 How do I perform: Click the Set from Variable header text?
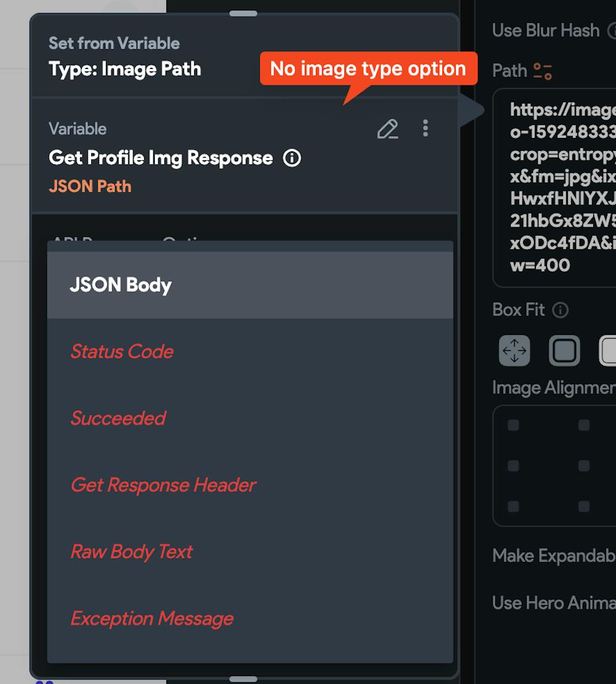[114, 43]
